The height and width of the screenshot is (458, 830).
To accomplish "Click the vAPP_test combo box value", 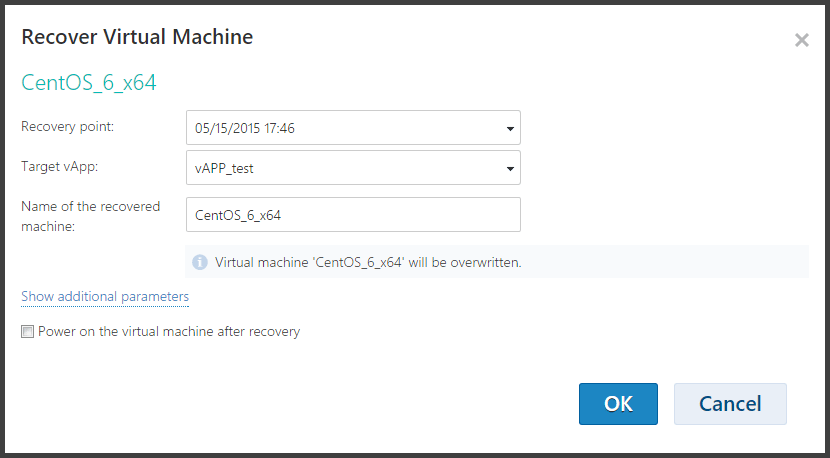I will click(x=353, y=168).
